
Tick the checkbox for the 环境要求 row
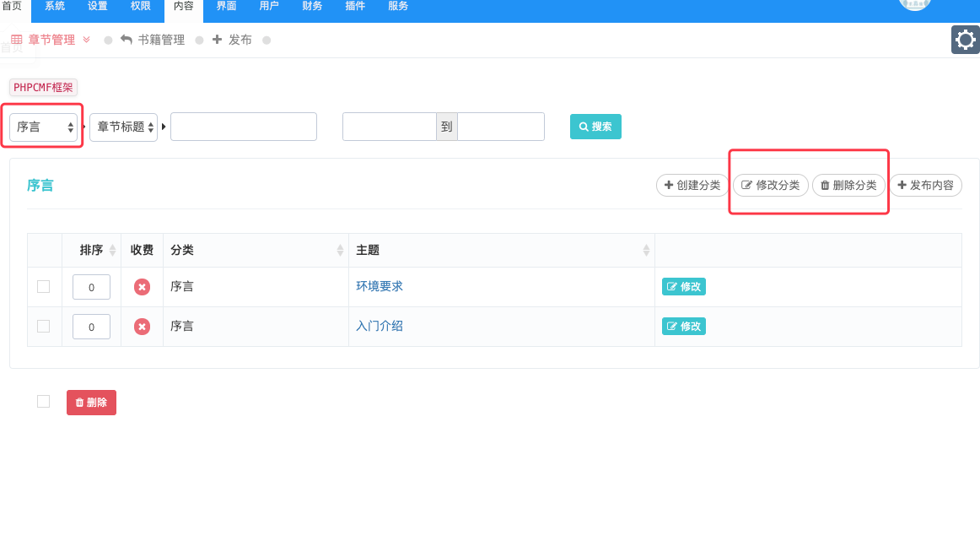click(x=44, y=287)
